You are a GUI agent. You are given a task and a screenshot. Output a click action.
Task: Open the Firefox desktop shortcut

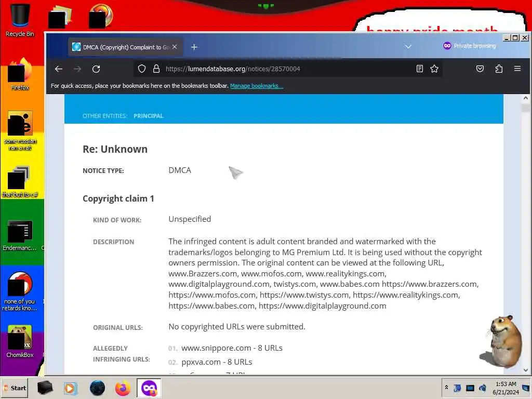tap(20, 75)
